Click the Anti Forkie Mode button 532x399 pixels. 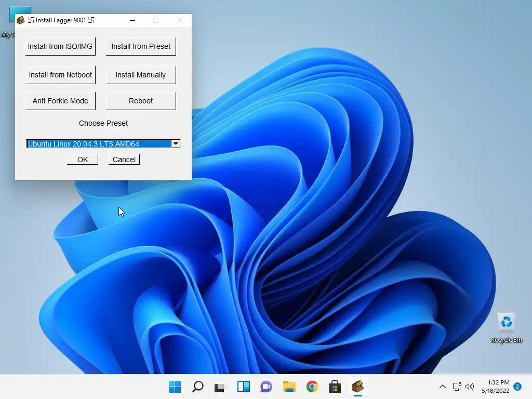click(x=60, y=101)
